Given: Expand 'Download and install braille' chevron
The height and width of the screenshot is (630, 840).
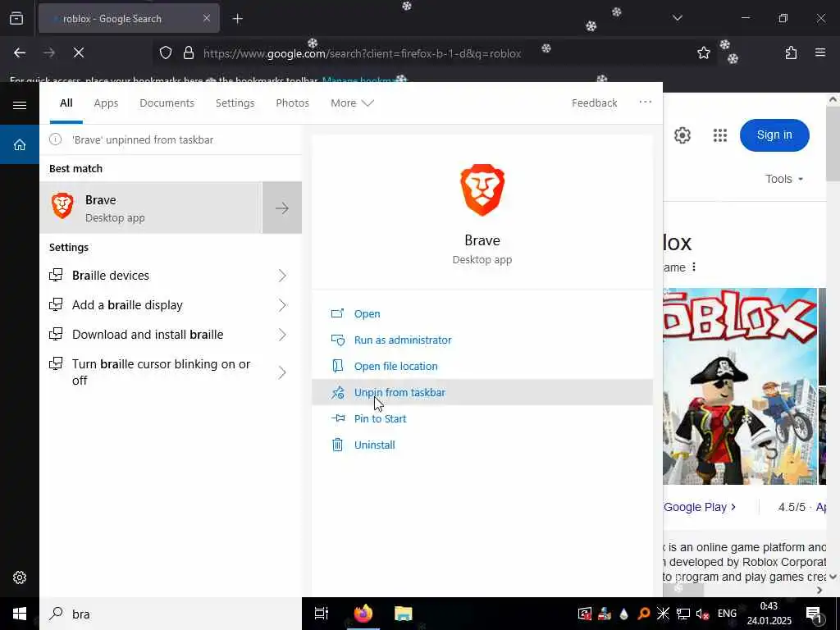Looking at the screenshot, I should (282, 335).
